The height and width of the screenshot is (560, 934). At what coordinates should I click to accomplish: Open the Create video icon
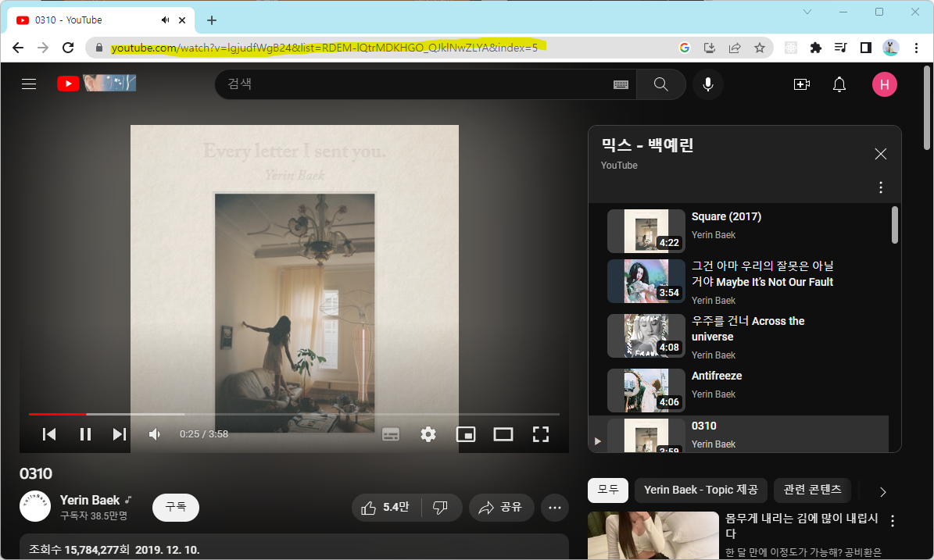tap(802, 84)
